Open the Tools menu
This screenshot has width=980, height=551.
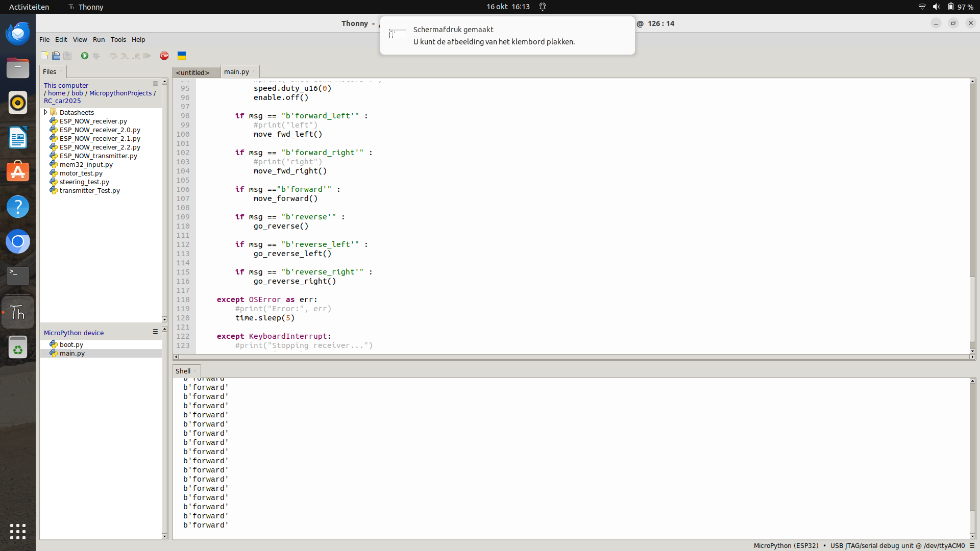click(x=118, y=39)
